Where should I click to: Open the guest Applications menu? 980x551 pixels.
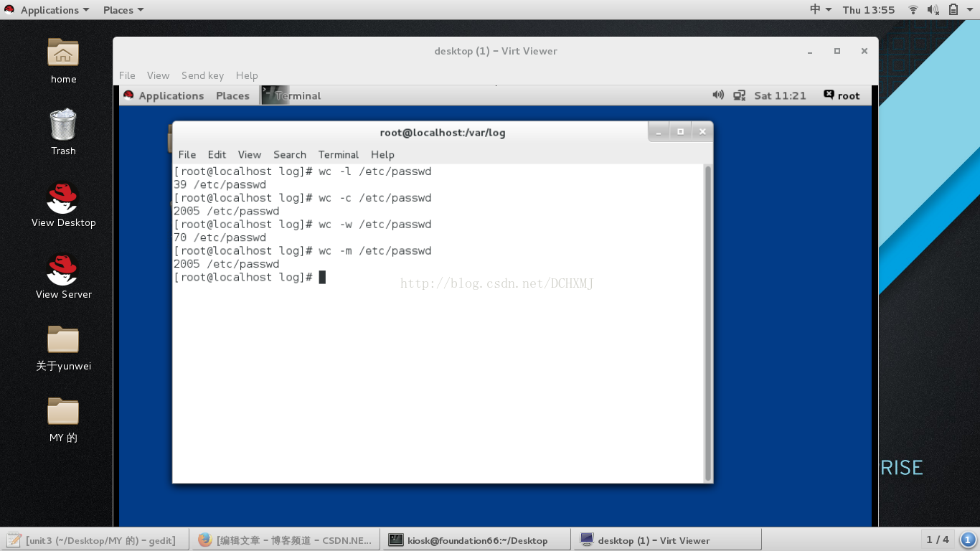(171, 95)
